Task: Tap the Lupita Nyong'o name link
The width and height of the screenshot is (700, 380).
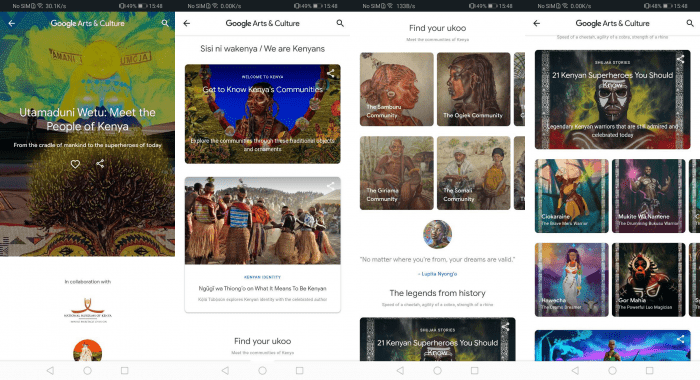Action: tap(438, 274)
